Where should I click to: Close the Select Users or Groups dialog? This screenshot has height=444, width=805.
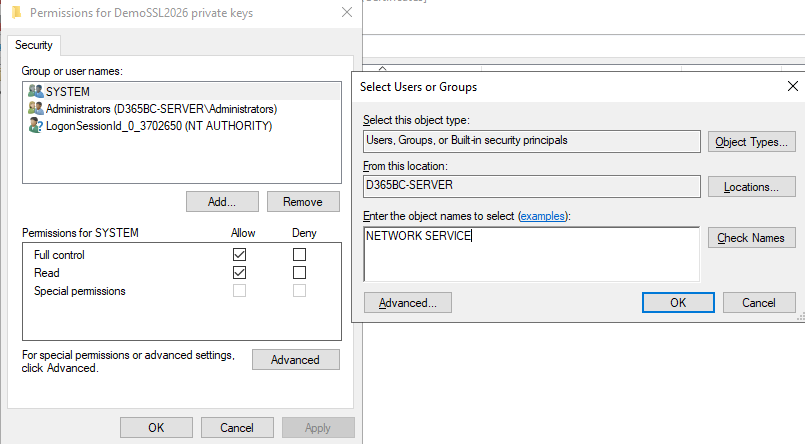point(793,86)
